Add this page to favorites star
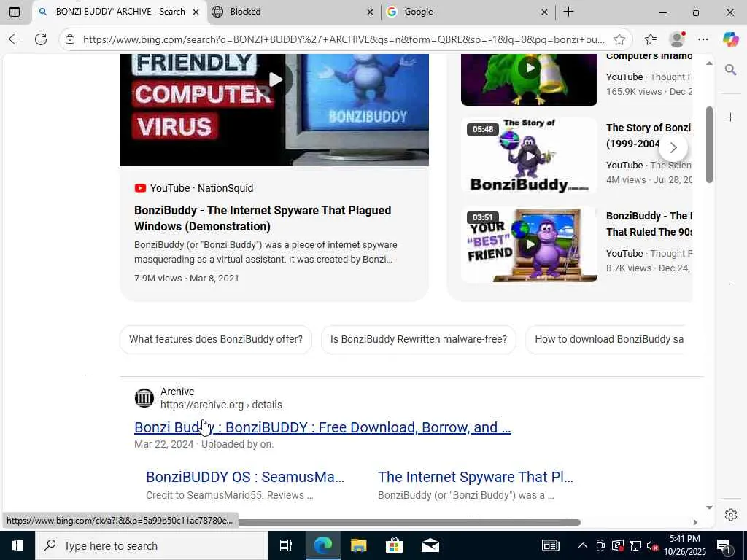The width and height of the screenshot is (747, 560). 619,39
